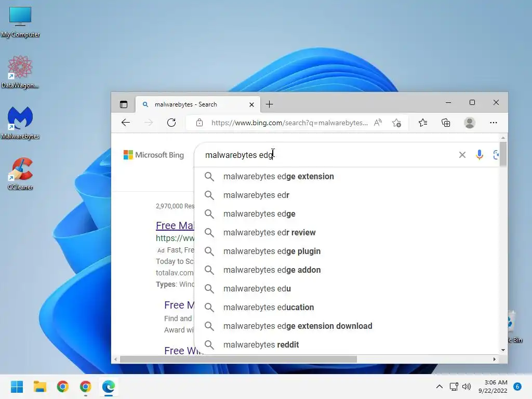Go to Microsoft Bing home logo
The height and width of the screenshot is (399, 532).
(x=154, y=155)
